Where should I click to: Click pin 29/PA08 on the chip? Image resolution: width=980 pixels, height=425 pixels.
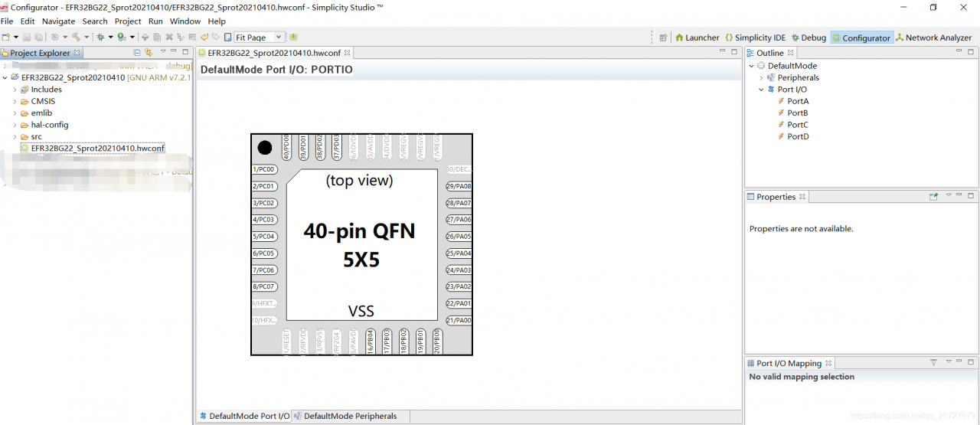coord(459,186)
